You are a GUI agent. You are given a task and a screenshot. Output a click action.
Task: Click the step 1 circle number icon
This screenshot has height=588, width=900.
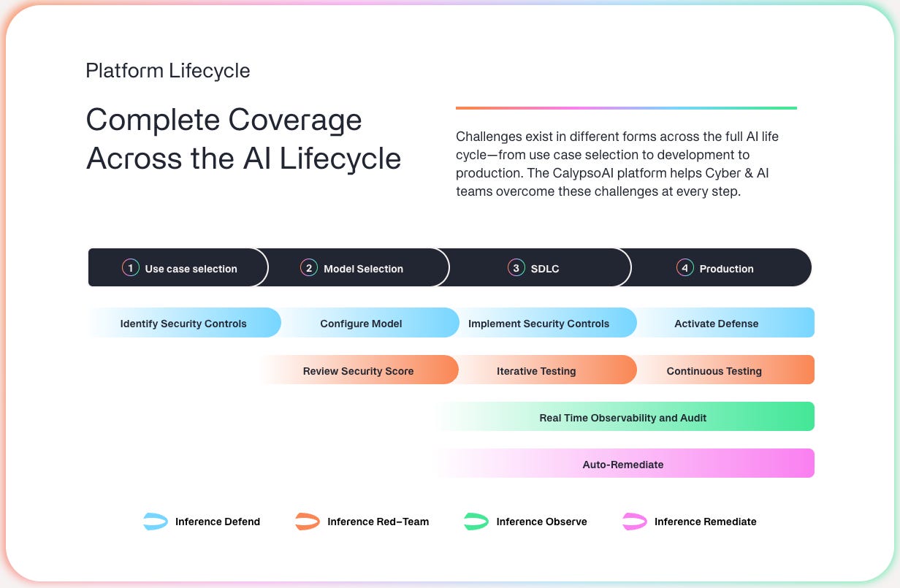pos(131,268)
